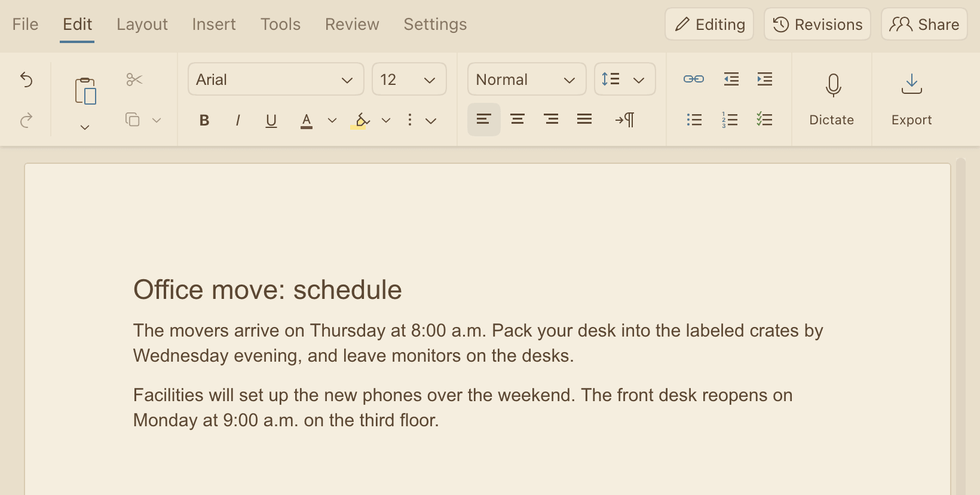Open the Normal paragraph style dropdown

526,79
